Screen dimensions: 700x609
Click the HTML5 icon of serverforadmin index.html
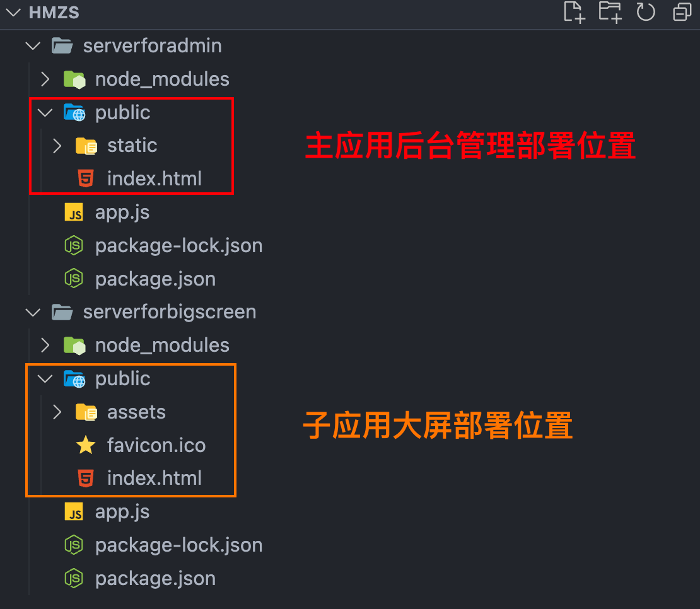(86, 178)
